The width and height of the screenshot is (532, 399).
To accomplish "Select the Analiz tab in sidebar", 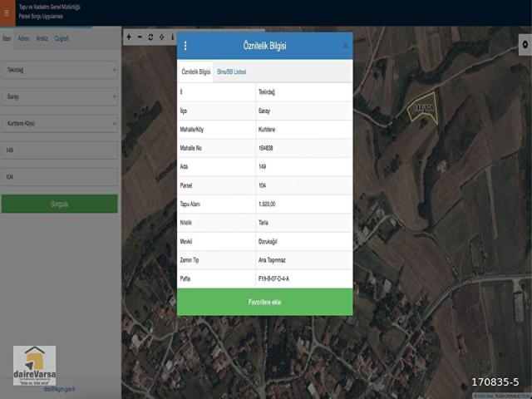I will (x=42, y=38).
